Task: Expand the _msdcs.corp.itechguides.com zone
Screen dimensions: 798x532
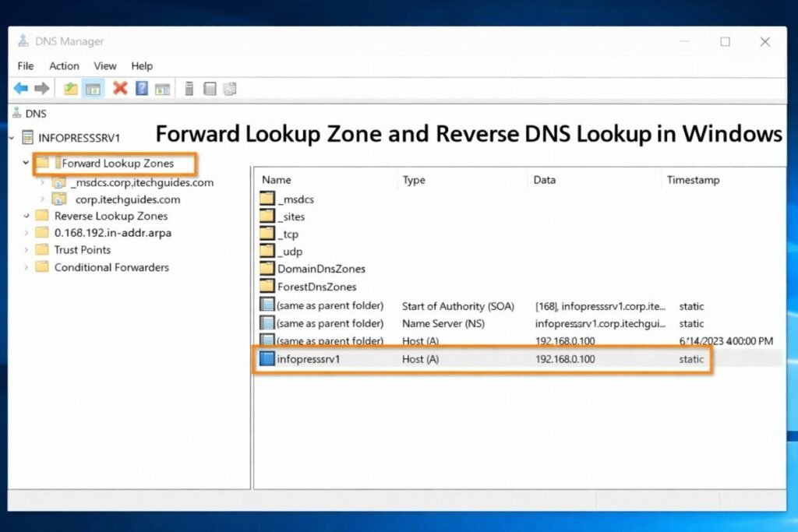Action: pyautogui.click(x=45, y=181)
